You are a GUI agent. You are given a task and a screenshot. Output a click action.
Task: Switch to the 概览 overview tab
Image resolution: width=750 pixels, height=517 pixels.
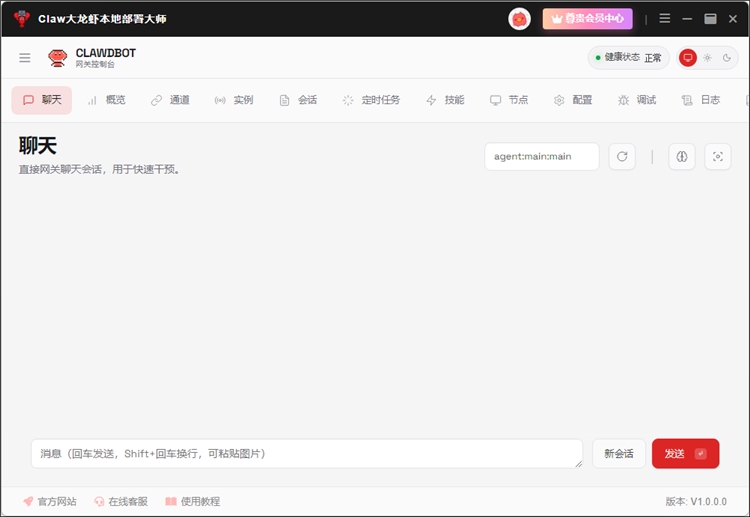click(106, 100)
